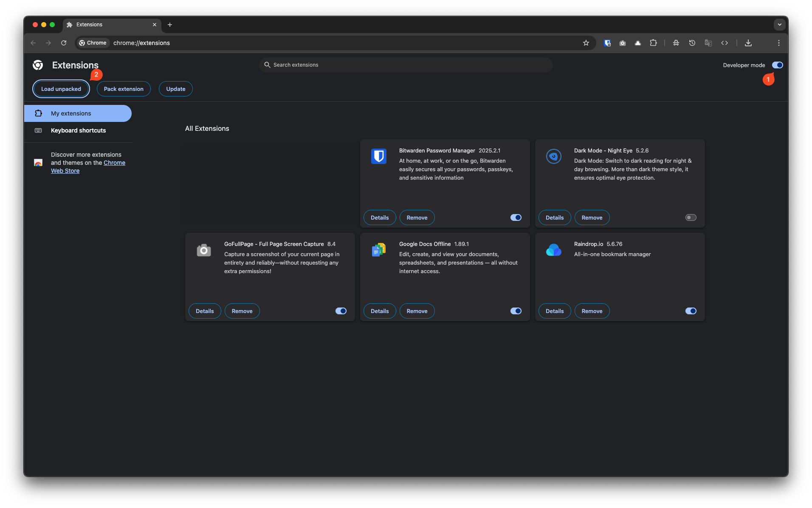812x508 pixels.
Task: Click the Bitwarden version 2025.2.1 text
Action: 489,150
